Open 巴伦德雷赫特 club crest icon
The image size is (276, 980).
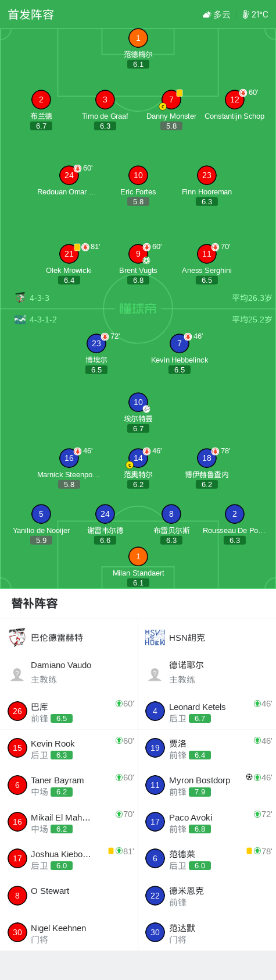pos(17,638)
